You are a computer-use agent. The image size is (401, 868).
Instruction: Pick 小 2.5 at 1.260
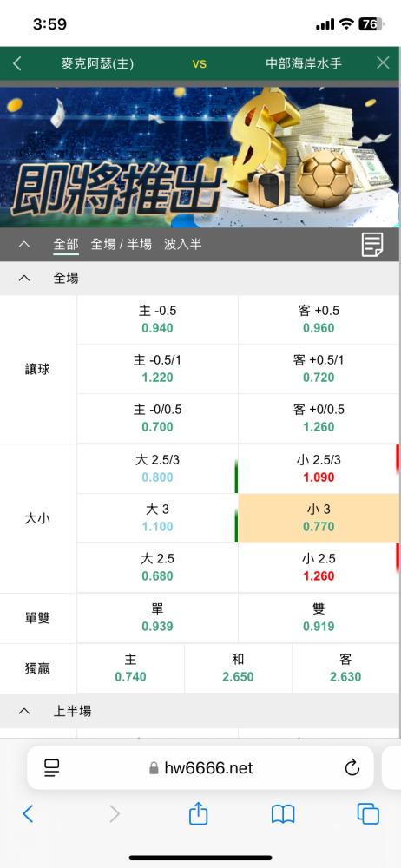319,568
